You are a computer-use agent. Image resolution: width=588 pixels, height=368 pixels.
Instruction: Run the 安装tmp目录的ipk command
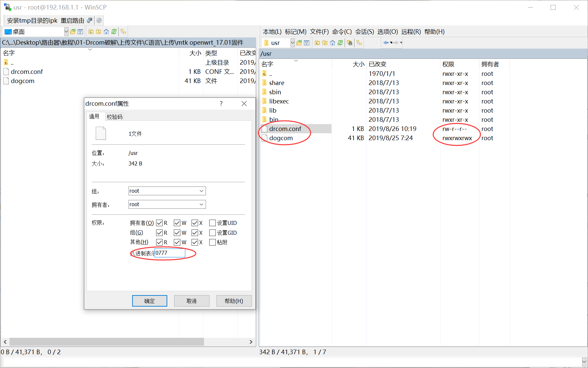pos(32,21)
